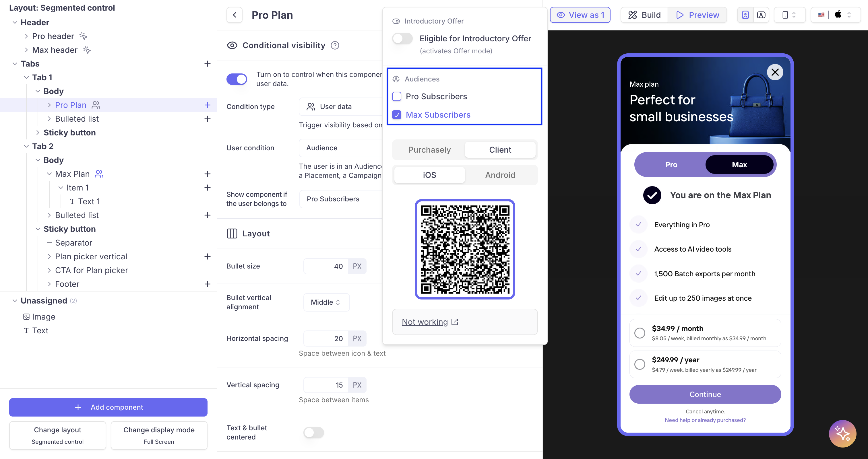The height and width of the screenshot is (459, 868).
Task: Open the Bullet vertical alignment Middle dropdown
Action: [x=325, y=302]
